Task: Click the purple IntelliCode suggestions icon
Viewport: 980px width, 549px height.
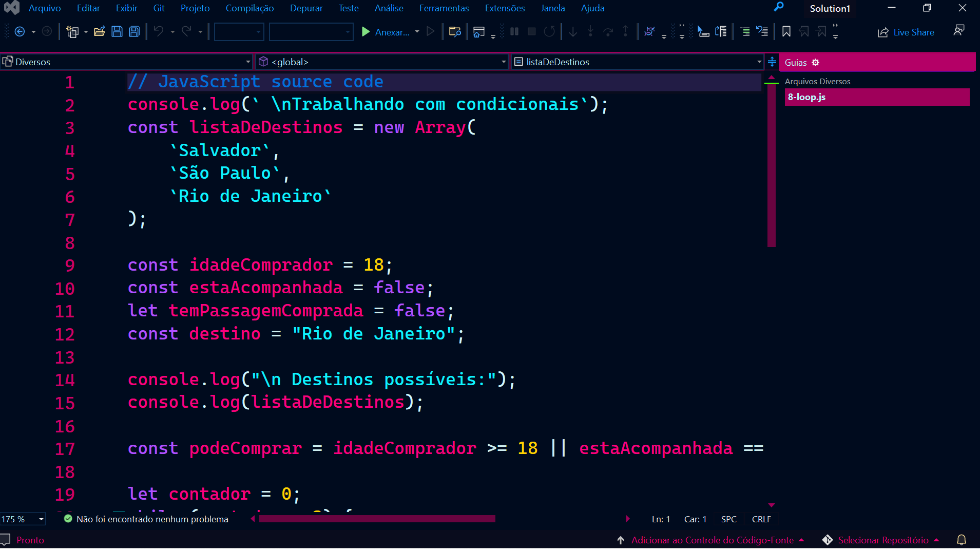Action: [649, 32]
